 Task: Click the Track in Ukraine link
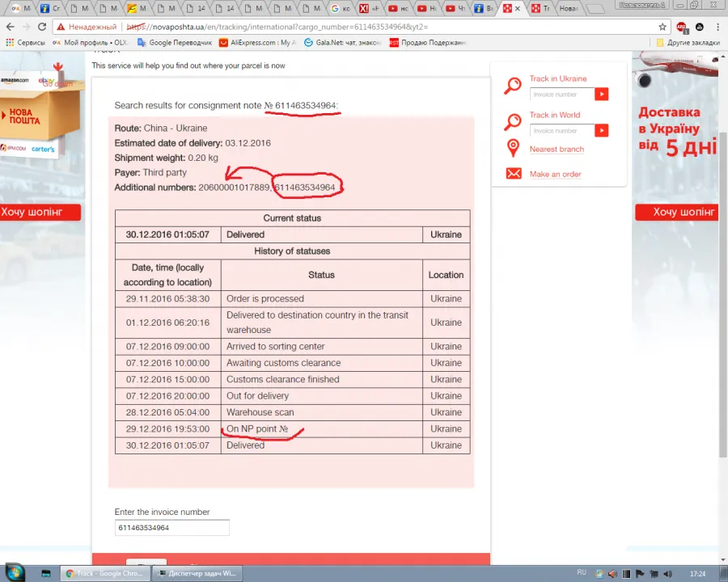point(557,78)
